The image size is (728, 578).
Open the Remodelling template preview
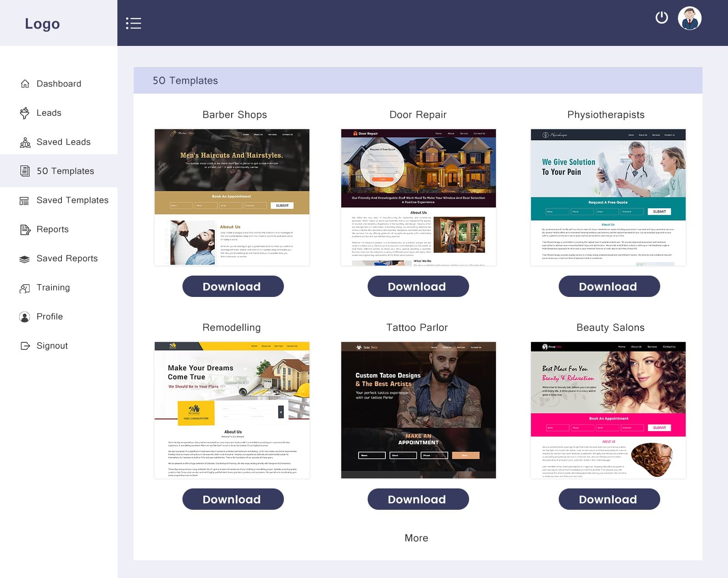click(232, 410)
